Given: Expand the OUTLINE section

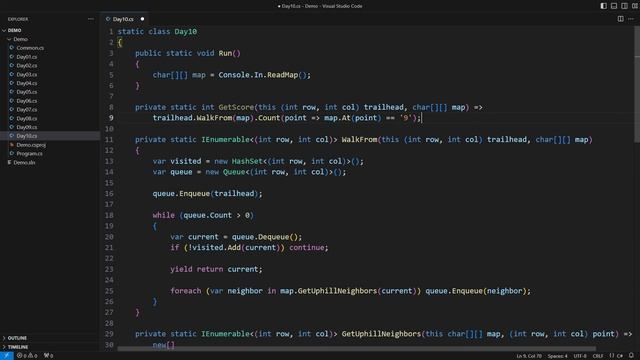Looking at the screenshot, I should (x=49, y=338).
